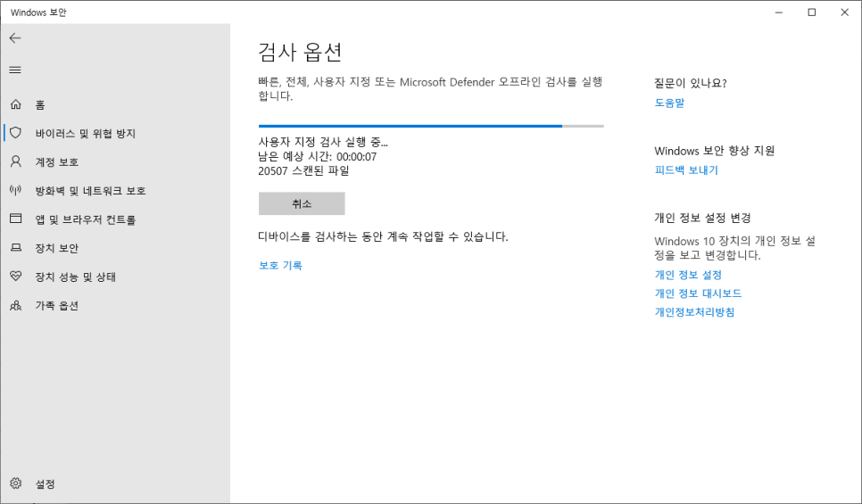The image size is (862, 504).
Task: Click the firewall antenna signal icon
Action: point(16,190)
